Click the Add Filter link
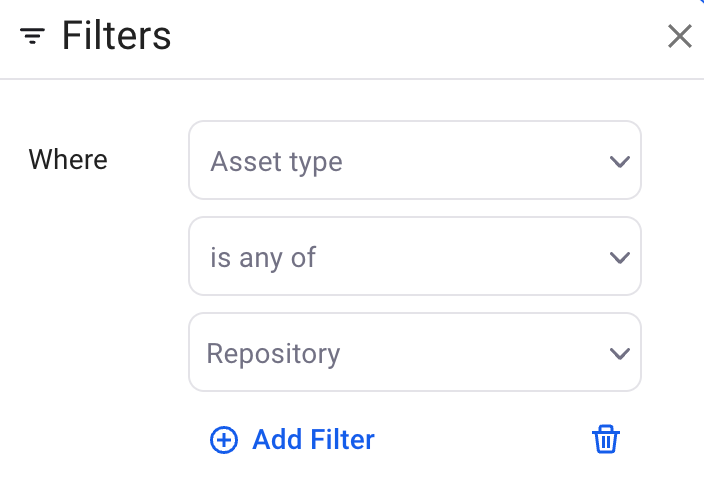The image size is (704, 488). (x=313, y=439)
